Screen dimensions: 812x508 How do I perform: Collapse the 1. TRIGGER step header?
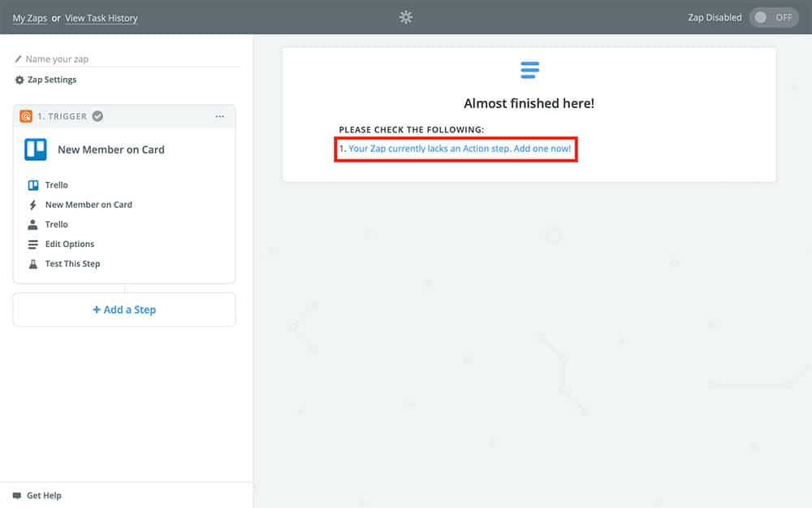[63, 116]
